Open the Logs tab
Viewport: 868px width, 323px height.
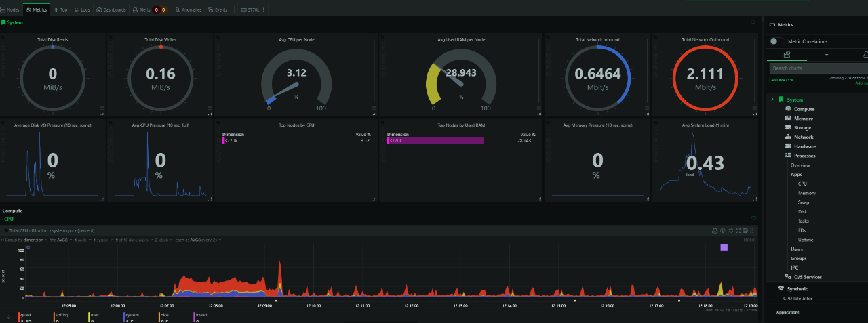click(81, 10)
